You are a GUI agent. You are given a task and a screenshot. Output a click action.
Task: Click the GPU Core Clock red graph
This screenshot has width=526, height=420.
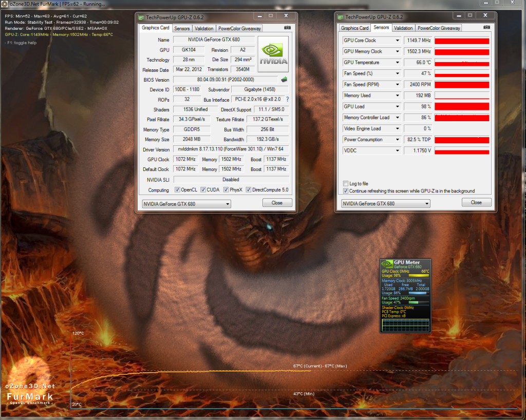coord(462,40)
